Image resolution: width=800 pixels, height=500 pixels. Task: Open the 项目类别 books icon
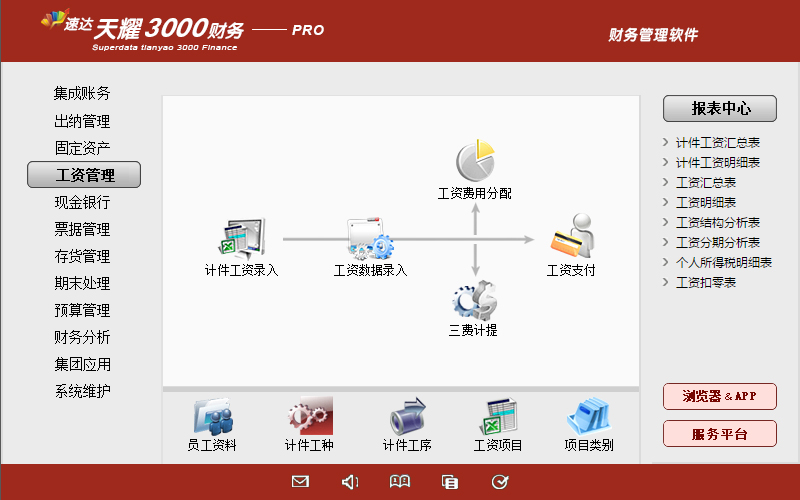click(x=589, y=417)
